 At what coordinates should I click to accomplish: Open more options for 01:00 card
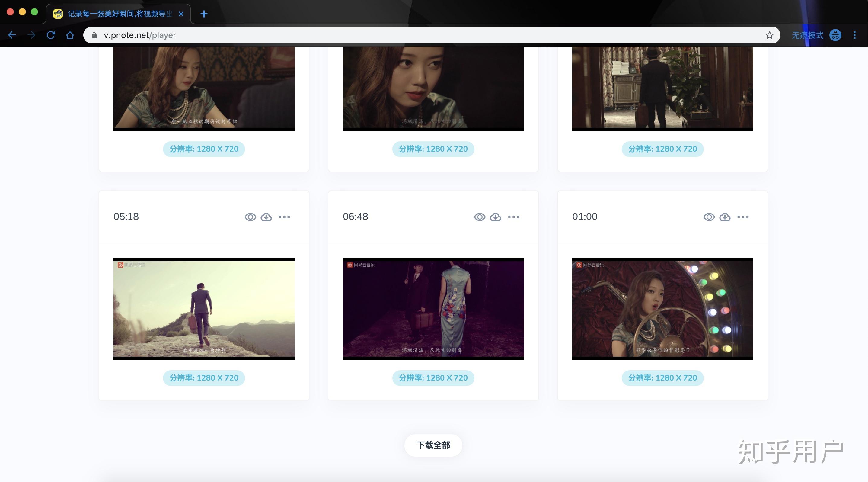coord(743,217)
